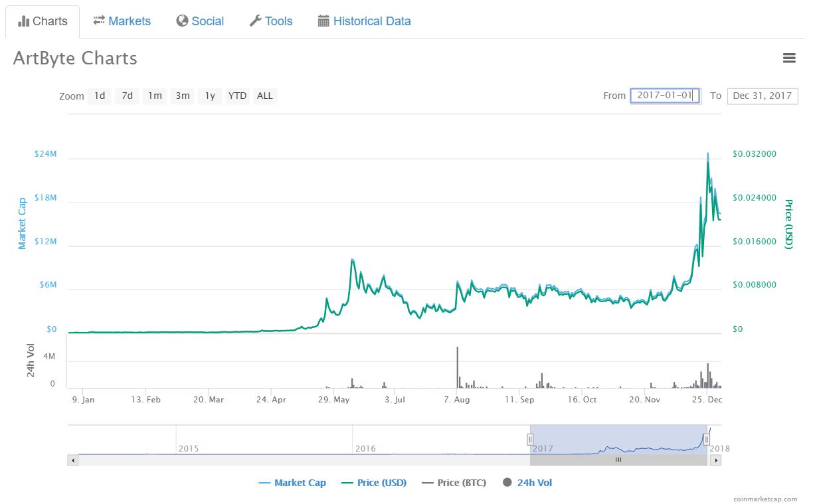Open the Tools tab
This screenshot has height=504, width=813.
pos(271,21)
